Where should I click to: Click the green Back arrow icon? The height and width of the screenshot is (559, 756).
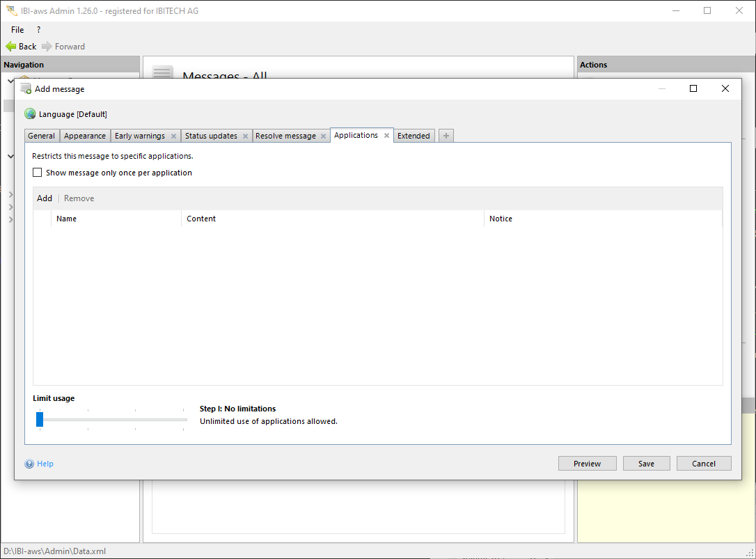point(11,47)
